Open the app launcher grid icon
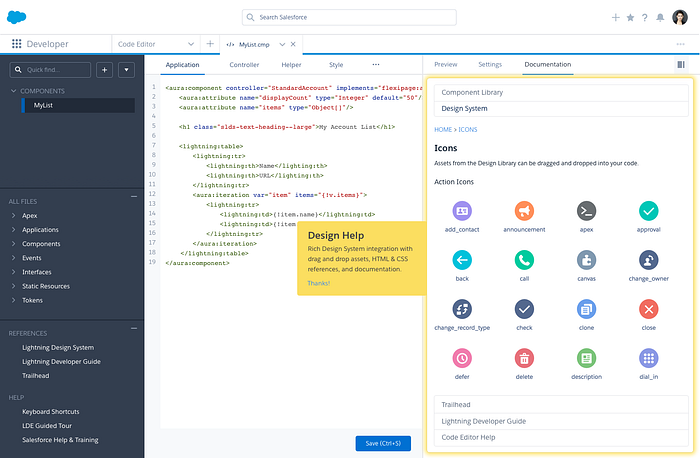 [16, 44]
